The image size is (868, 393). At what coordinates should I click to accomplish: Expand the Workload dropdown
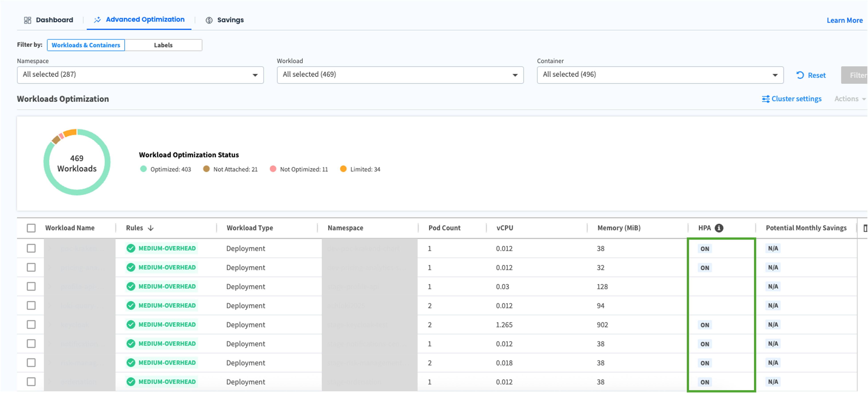pos(400,75)
